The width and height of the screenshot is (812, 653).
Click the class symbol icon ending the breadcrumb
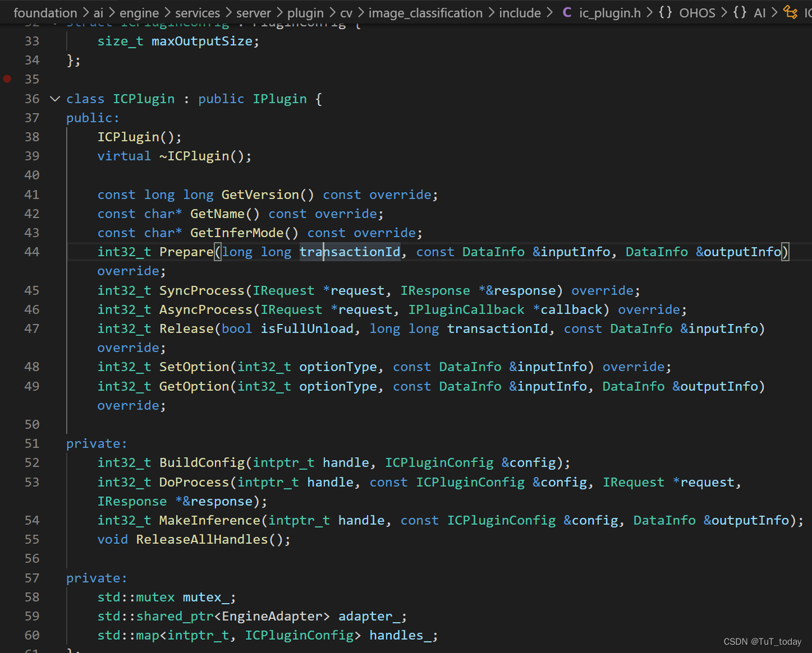(790, 13)
